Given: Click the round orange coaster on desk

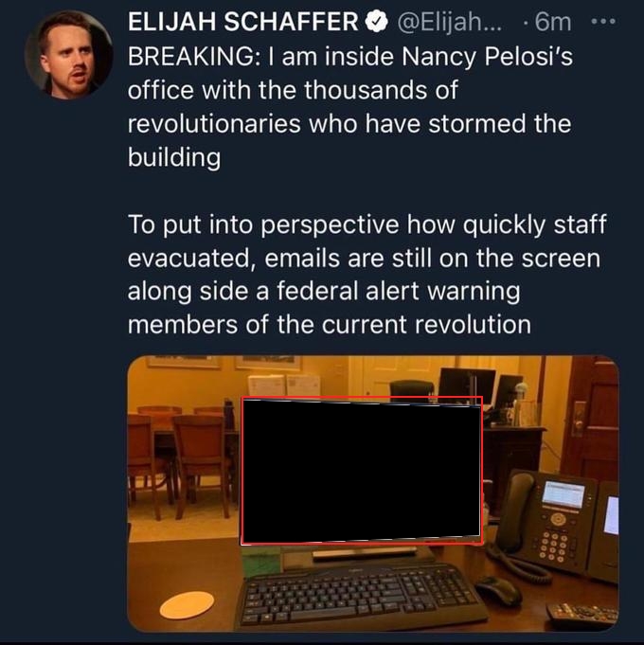Looking at the screenshot, I should point(187,604).
